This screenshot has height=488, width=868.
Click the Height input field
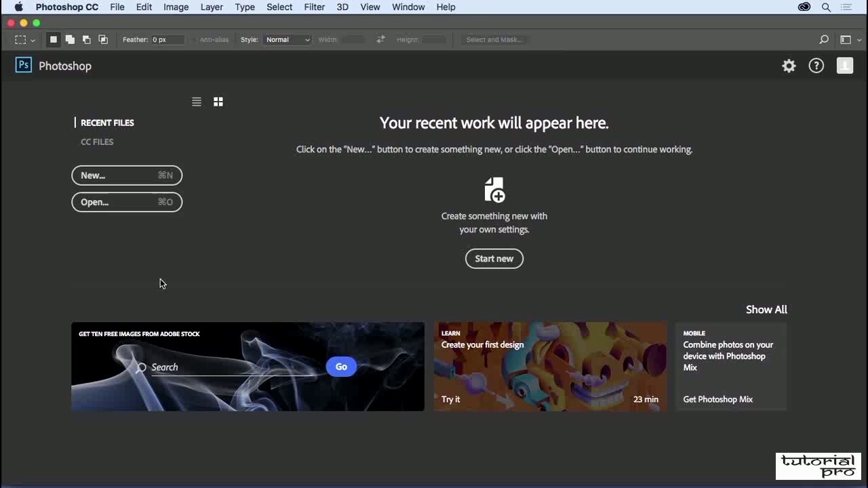click(434, 40)
